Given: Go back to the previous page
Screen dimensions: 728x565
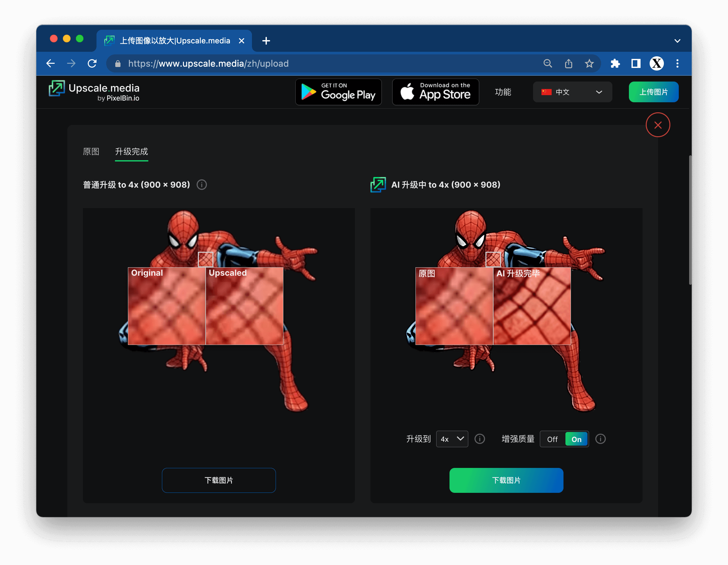Looking at the screenshot, I should [x=50, y=63].
